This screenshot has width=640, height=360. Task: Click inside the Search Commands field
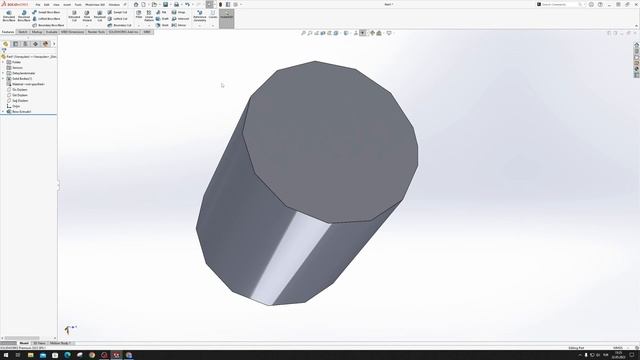560,4
